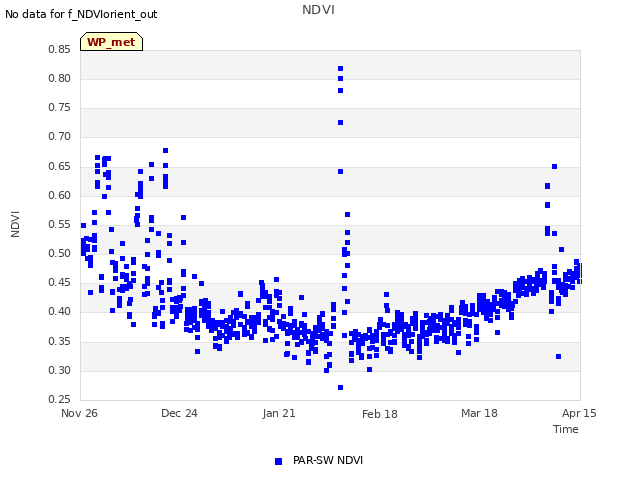Click the lowest data point near 0.27
640x480 pixels.
click(340, 387)
